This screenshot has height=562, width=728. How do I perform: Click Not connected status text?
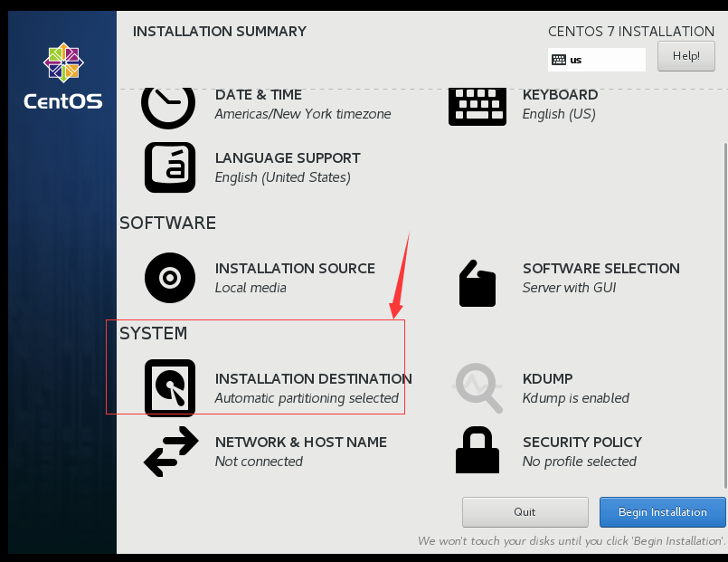click(259, 462)
